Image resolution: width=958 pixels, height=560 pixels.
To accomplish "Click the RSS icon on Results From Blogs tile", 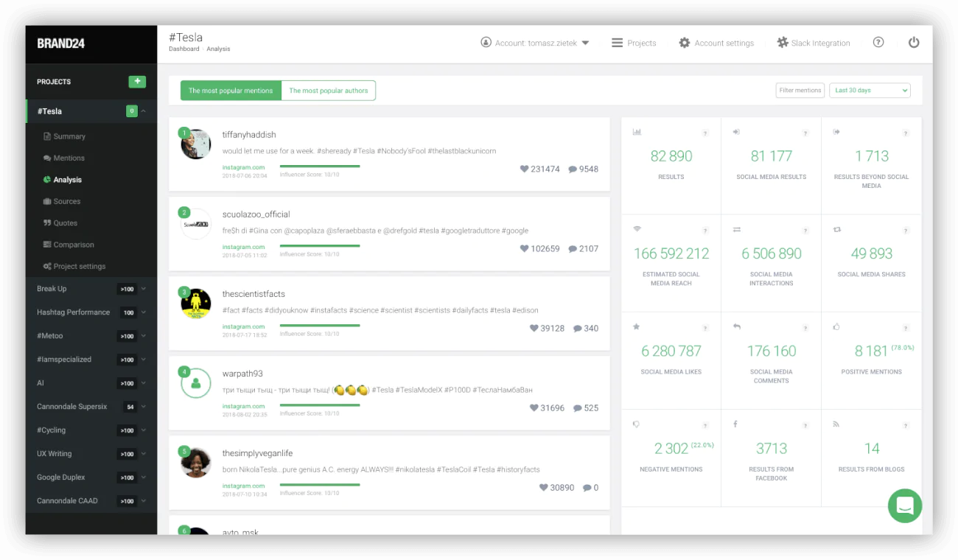I will coord(836,424).
